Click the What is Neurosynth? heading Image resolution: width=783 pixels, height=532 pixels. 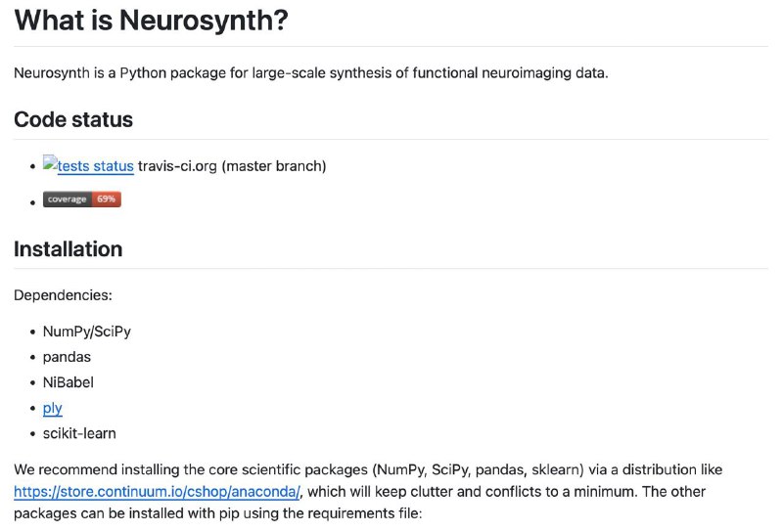(x=152, y=21)
